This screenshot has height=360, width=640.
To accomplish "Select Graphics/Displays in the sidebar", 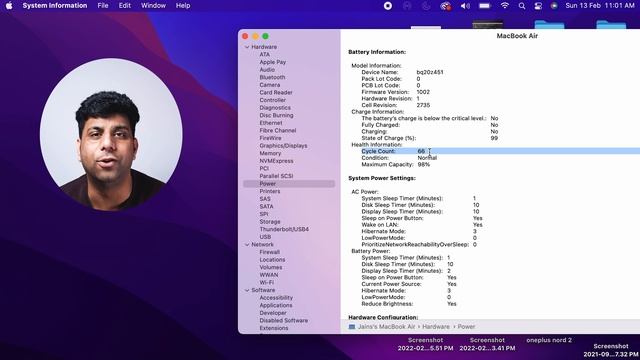I will click(x=283, y=146).
